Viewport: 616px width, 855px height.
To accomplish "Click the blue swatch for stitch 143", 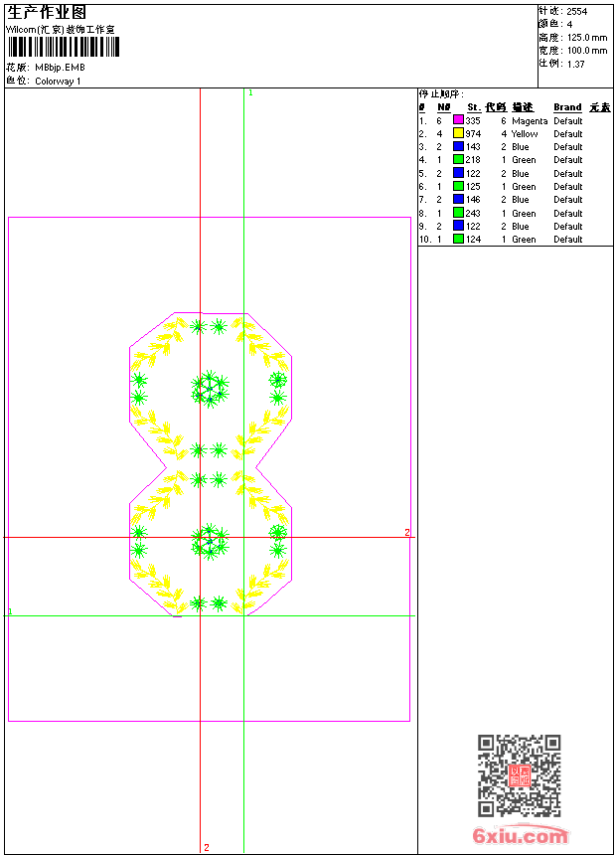I will [x=458, y=146].
